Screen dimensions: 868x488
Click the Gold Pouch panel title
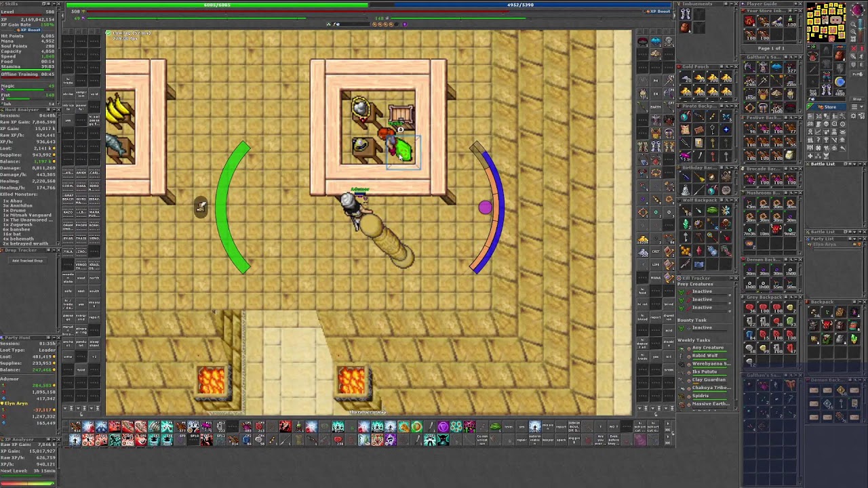click(x=696, y=66)
